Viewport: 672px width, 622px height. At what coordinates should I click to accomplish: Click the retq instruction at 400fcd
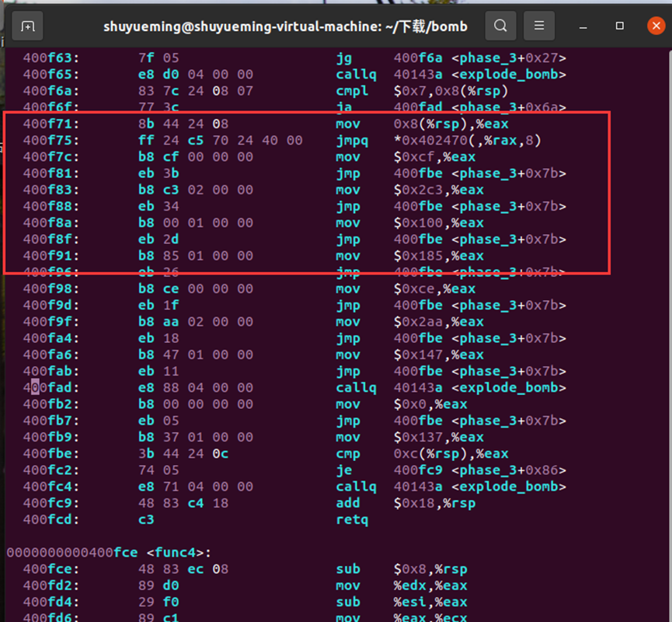pos(351,519)
